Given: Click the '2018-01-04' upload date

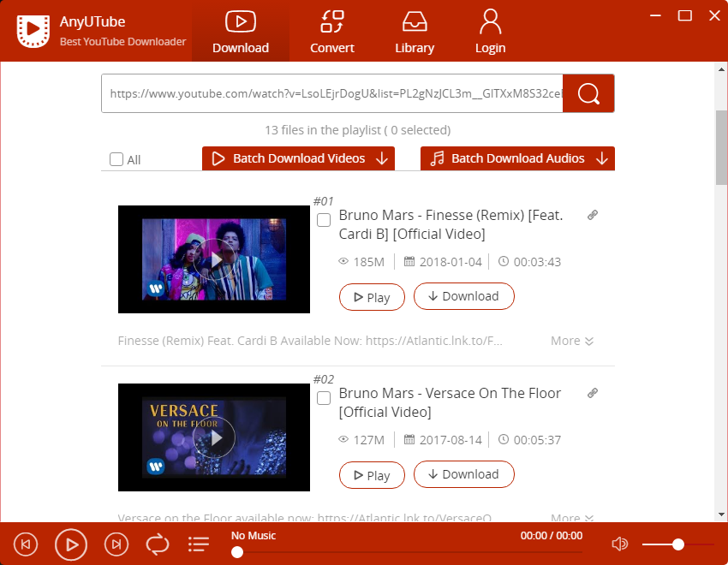Looking at the screenshot, I should pos(451,262).
